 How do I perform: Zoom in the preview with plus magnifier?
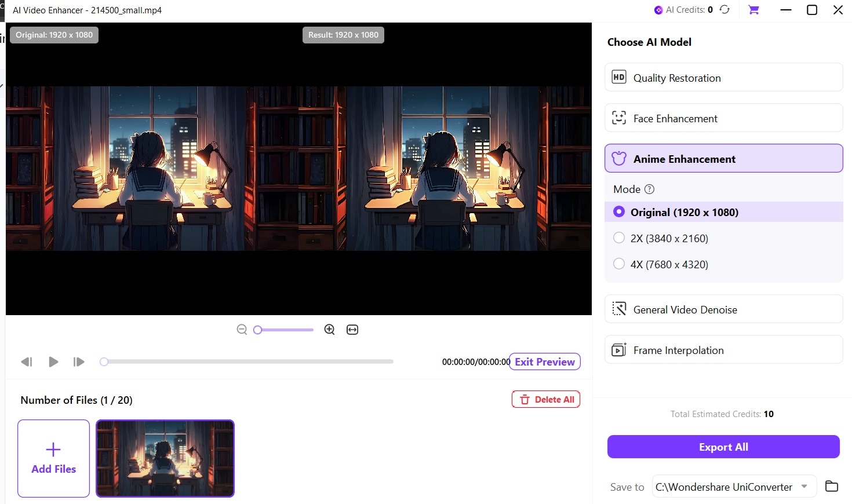coord(329,330)
